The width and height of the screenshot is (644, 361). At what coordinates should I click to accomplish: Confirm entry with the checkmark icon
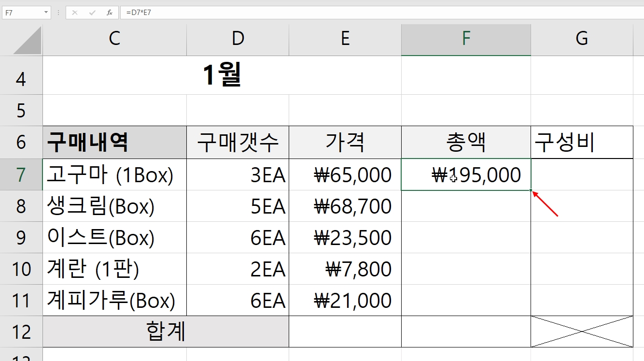[x=92, y=13]
